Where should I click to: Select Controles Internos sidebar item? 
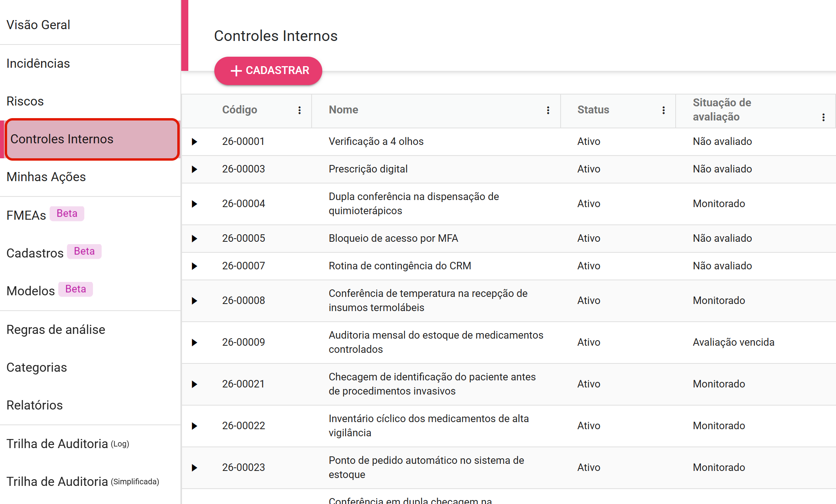pyautogui.click(x=92, y=139)
